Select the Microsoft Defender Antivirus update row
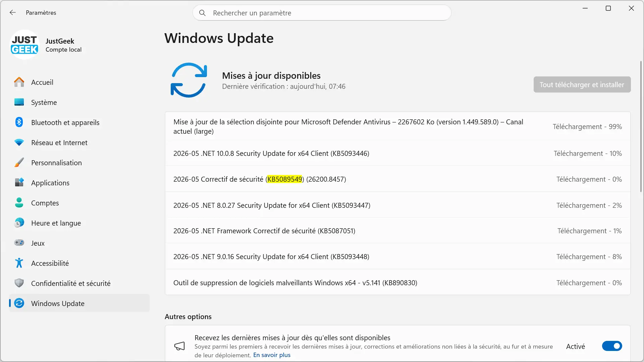Viewport: 644px width, 362px height. (397, 126)
